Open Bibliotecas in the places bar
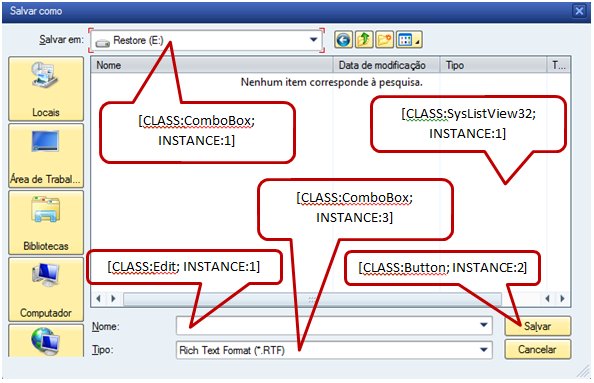The width and height of the screenshot is (594, 383). click(46, 222)
